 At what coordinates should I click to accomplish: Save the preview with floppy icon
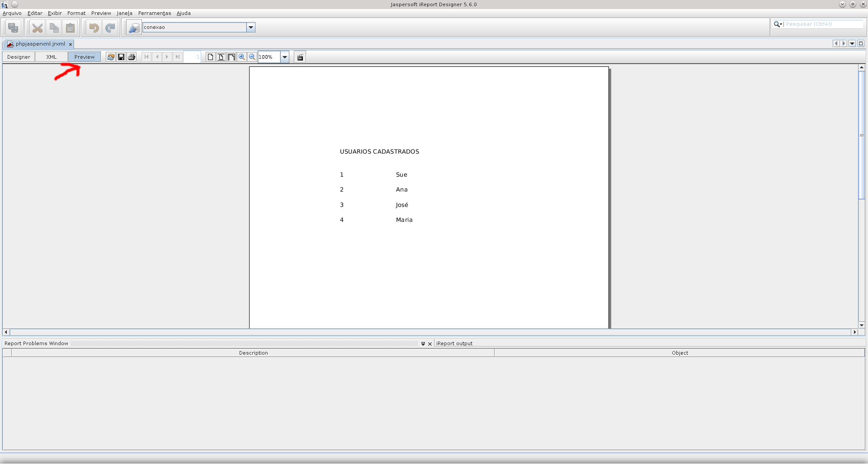tap(121, 57)
